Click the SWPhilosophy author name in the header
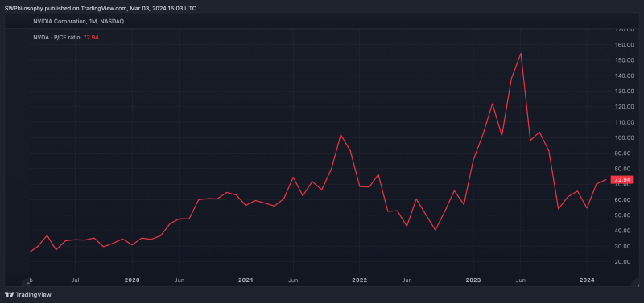 pos(24,8)
